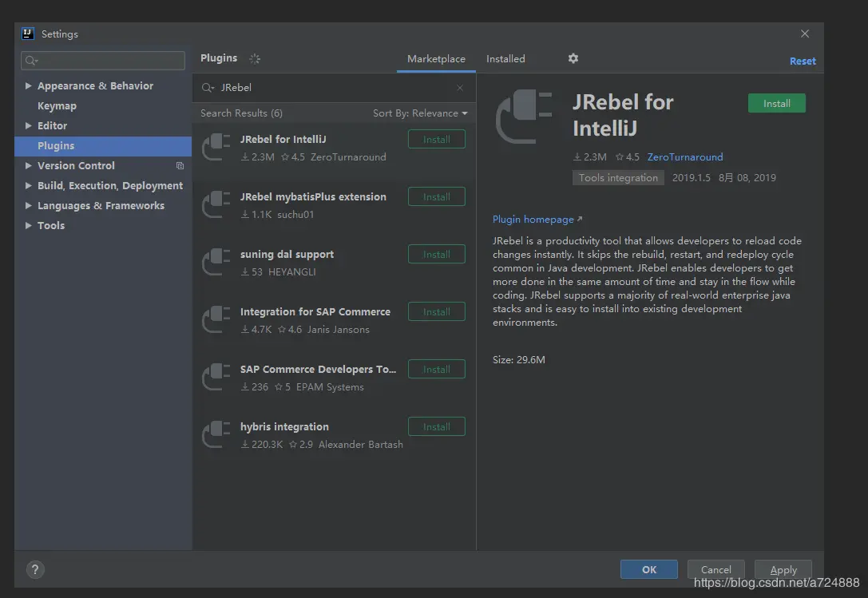Click the suning dal support plugin icon
The image size is (868, 598).
coord(216,263)
